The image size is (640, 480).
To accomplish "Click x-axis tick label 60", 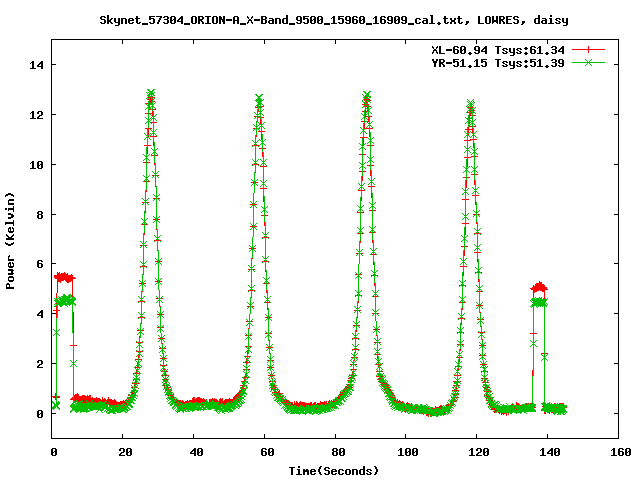I will tap(267, 452).
